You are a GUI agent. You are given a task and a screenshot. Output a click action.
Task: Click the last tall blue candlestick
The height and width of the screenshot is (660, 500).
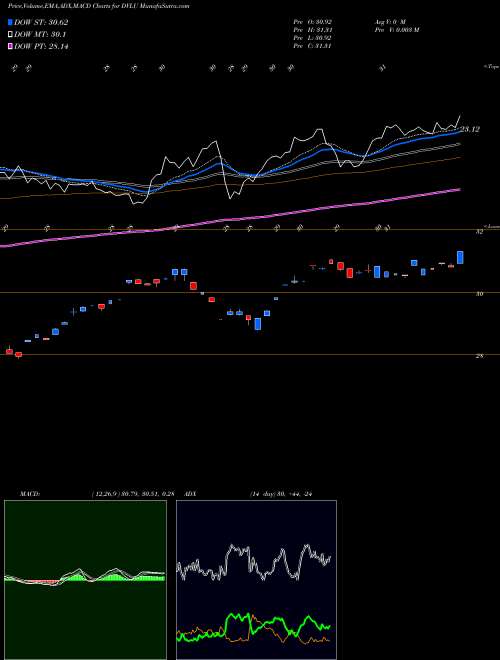pyautogui.click(x=460, y=257)
